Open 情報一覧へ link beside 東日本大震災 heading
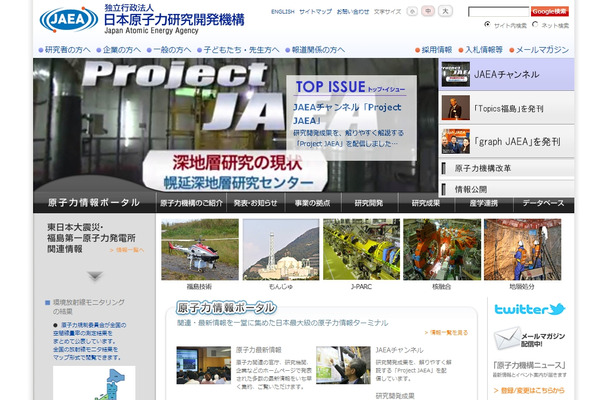610x400 pixels. coord(127,250)
